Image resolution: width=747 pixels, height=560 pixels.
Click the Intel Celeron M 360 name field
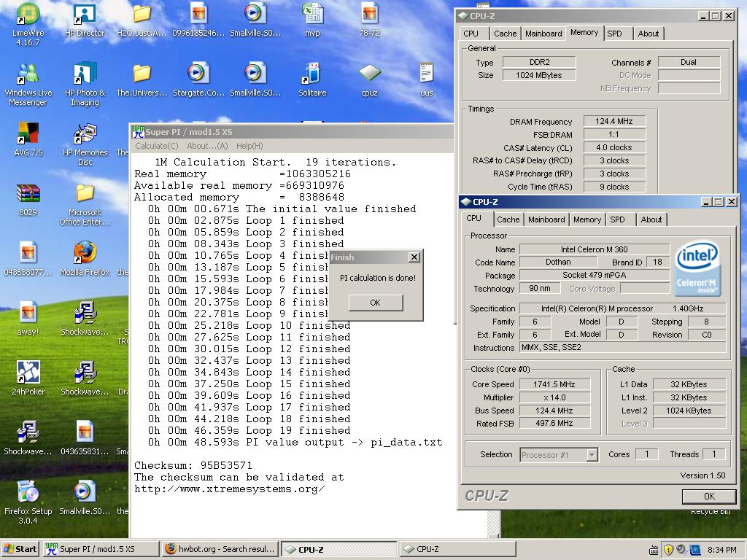594,249
